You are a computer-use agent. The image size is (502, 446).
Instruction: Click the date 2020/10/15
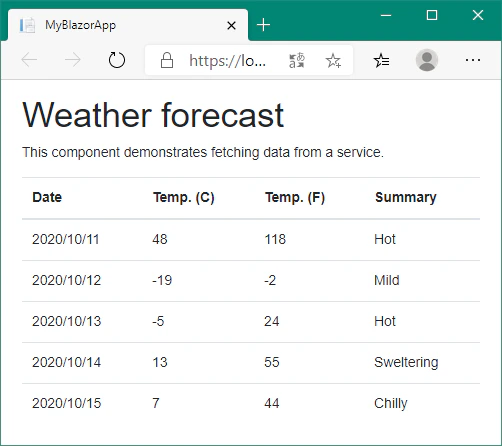(x=66, y=403)
